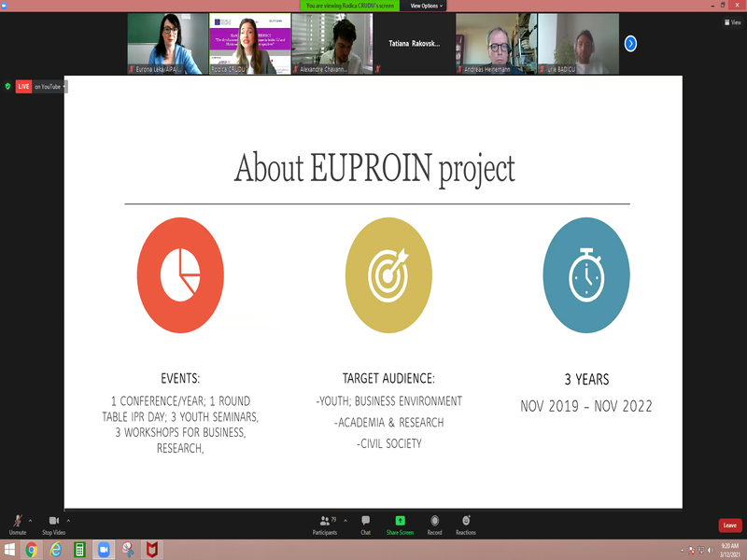Unmute the microphone
This screenshot has height=560, width=747.
pos(17,522)
